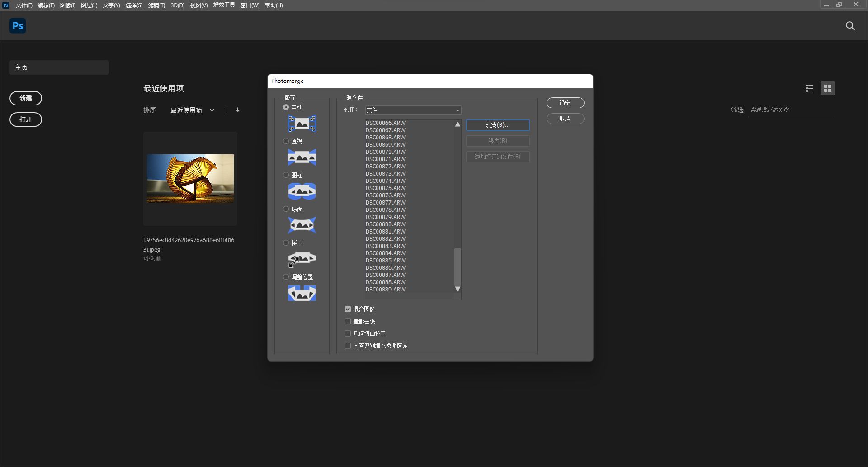Expand the 最近使用项 sort dropdown
This screenshot has height=467, width=868.
pyautogui.click(x=192, y=110)
